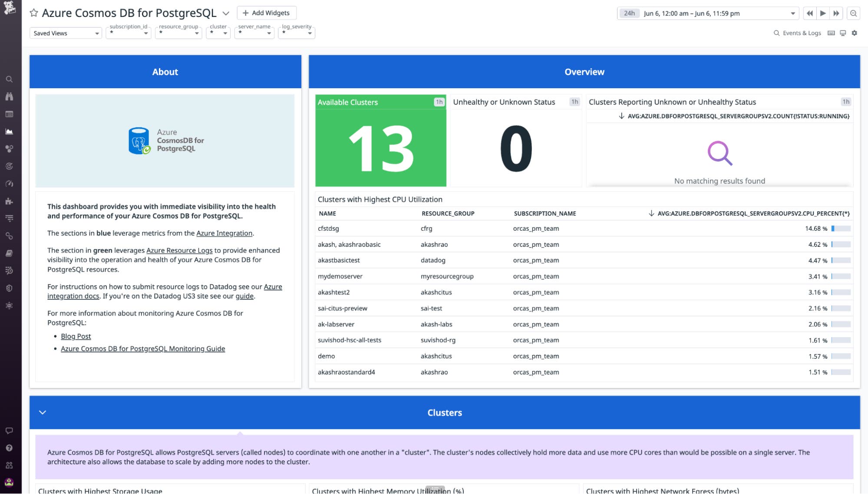Click the Notebooks icon in the sidebar
The image size is (868, 494).
(x=10, y=253)
